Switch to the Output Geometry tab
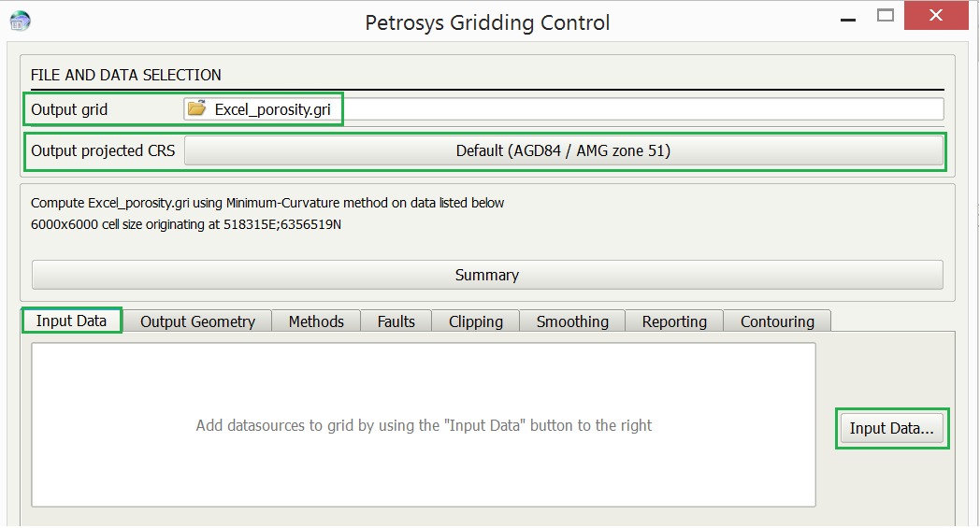 [x=197, y=321]
